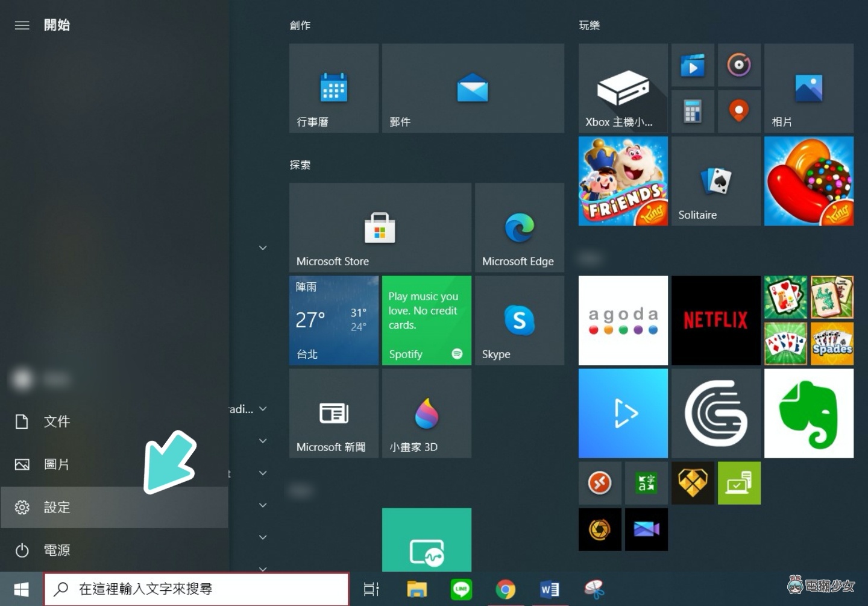The image size is (868, 606).
Task: Open File Explorer from taskbar
Action: [417, 589]
